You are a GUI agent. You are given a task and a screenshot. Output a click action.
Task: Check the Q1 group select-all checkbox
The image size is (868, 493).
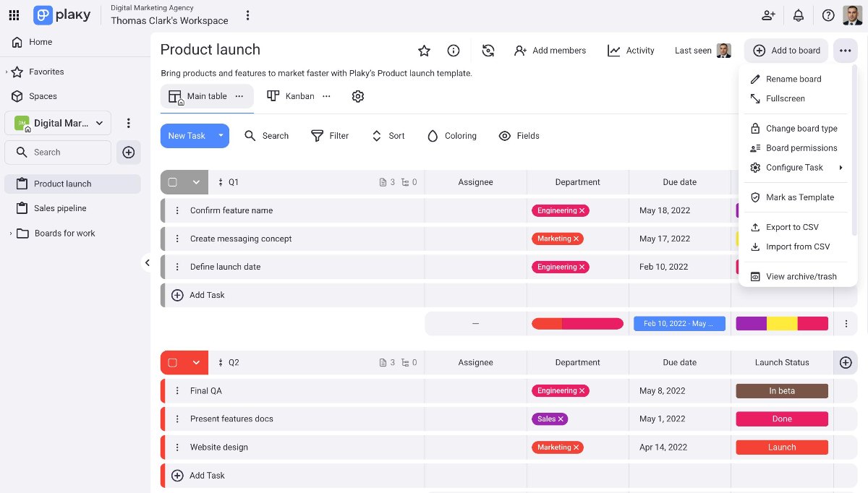(173, 182)
